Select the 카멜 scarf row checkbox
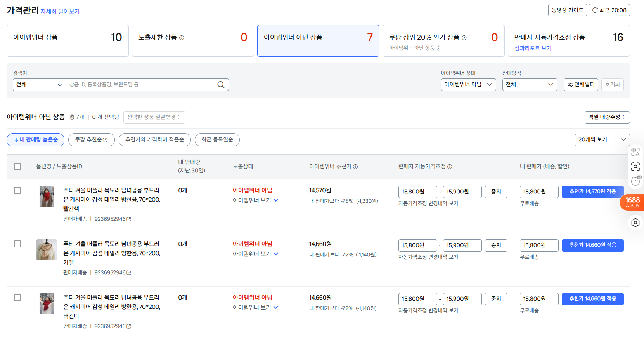 pyautogui.click(x=17, y=244)
